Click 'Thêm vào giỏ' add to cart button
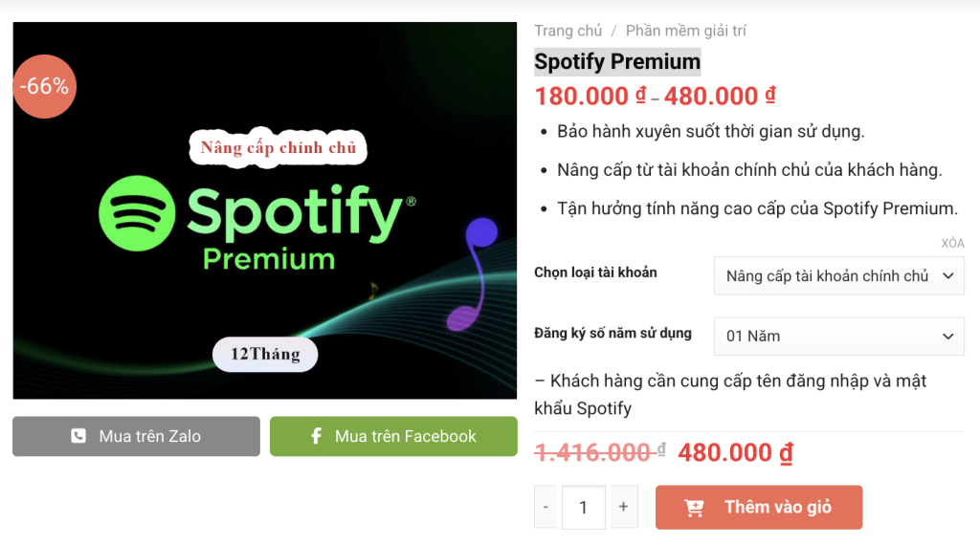The width and height of the screenshot is (980, 546). [x=759, y=508]
